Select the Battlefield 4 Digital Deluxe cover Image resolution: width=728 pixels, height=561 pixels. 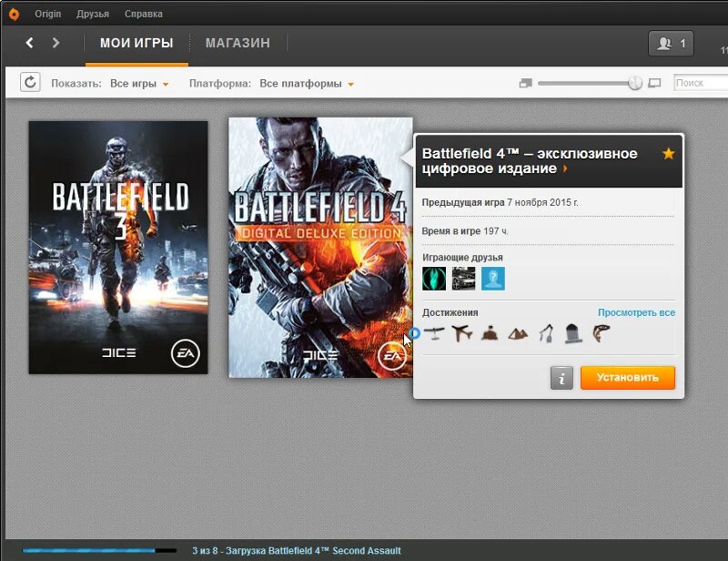coord(320,248)
